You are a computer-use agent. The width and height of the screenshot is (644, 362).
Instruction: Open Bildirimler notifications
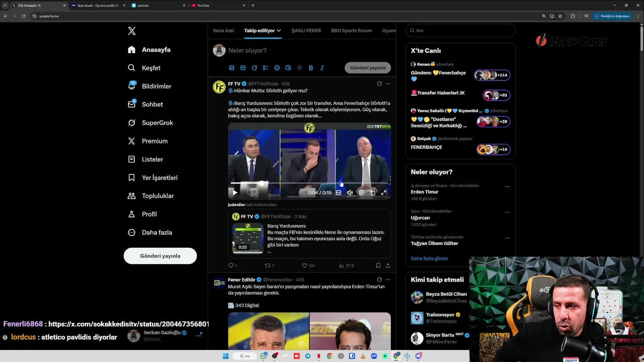[149, 86]
